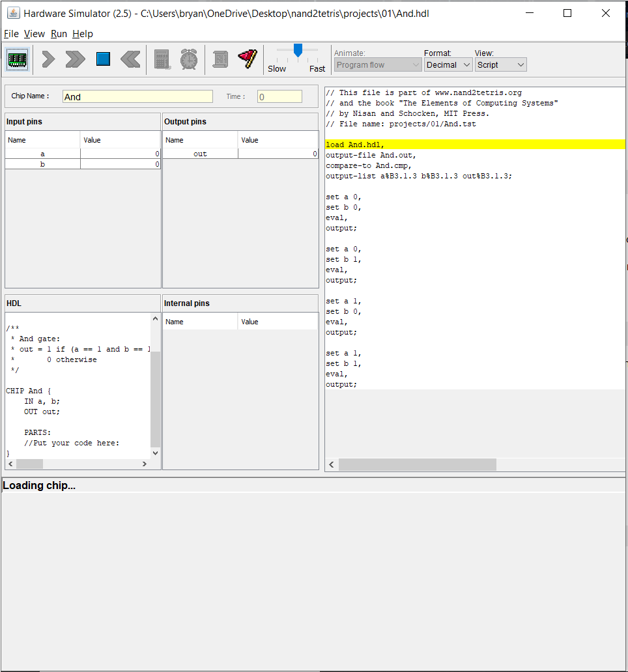Click the Load Chip icon
The image size is (628, 672).
tap(18, 59)
